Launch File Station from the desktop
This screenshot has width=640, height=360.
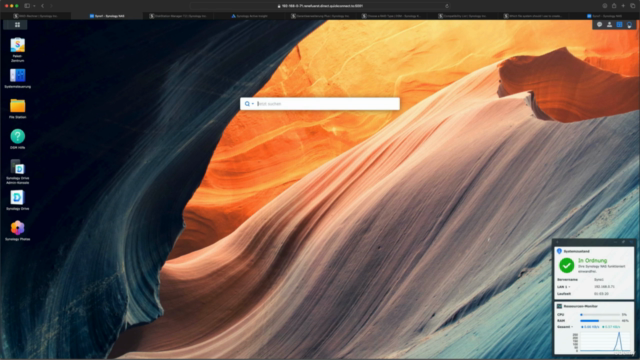coord(18,106)
